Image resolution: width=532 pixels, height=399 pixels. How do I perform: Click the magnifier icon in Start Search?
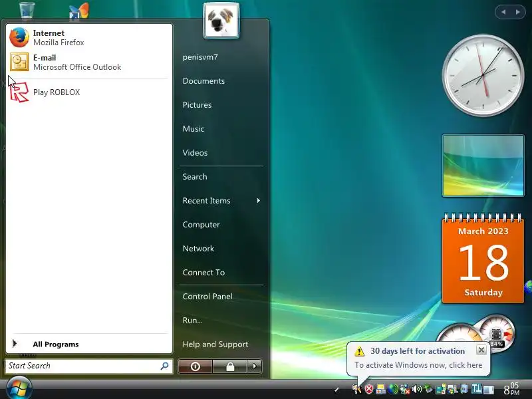click(x=164, y=366)
